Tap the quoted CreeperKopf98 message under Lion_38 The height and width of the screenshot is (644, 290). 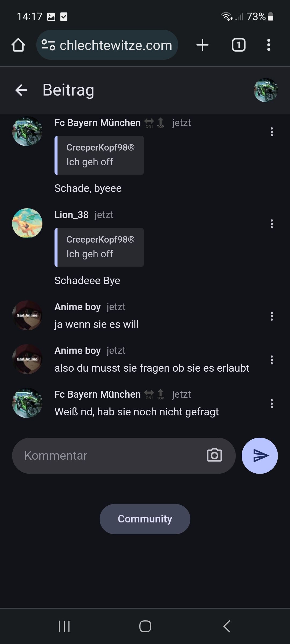99,247
